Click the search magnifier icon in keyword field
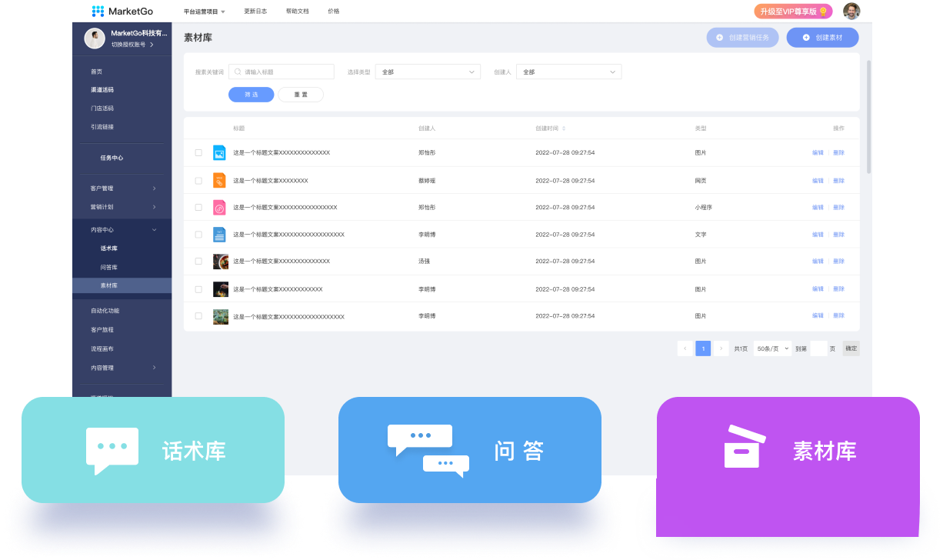Screen dimensions: 943x560 click(x=238, y=72)
